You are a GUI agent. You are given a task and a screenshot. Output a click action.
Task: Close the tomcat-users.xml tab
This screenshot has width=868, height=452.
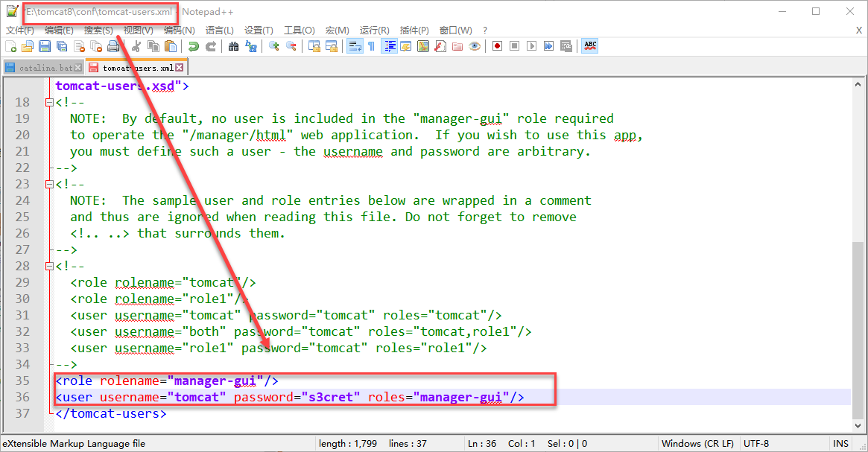pos(180,68)
